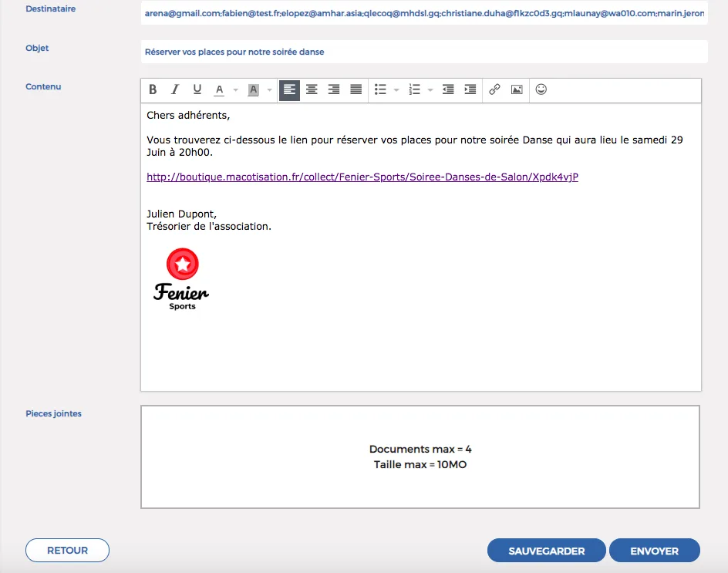728x573 pixels.
Task: Toggle italic formatting in the editor
Action: pos(174,89)
